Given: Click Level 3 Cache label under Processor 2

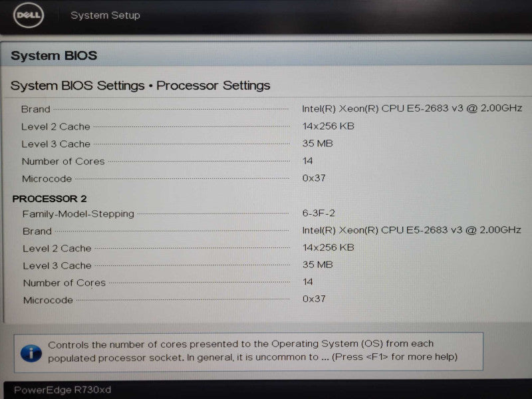Looking at the screenshot, I should tap(57, 265).
